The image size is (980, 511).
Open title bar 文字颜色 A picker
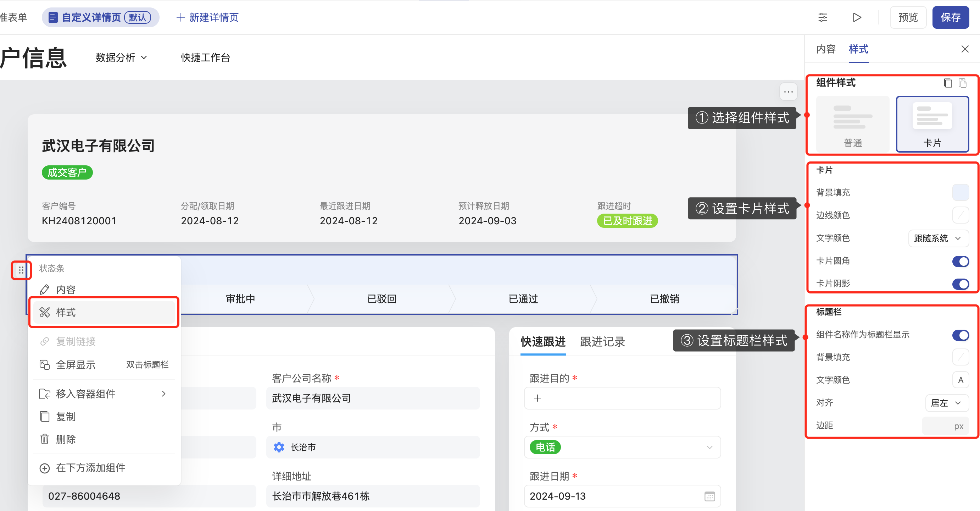coord(960,380)
